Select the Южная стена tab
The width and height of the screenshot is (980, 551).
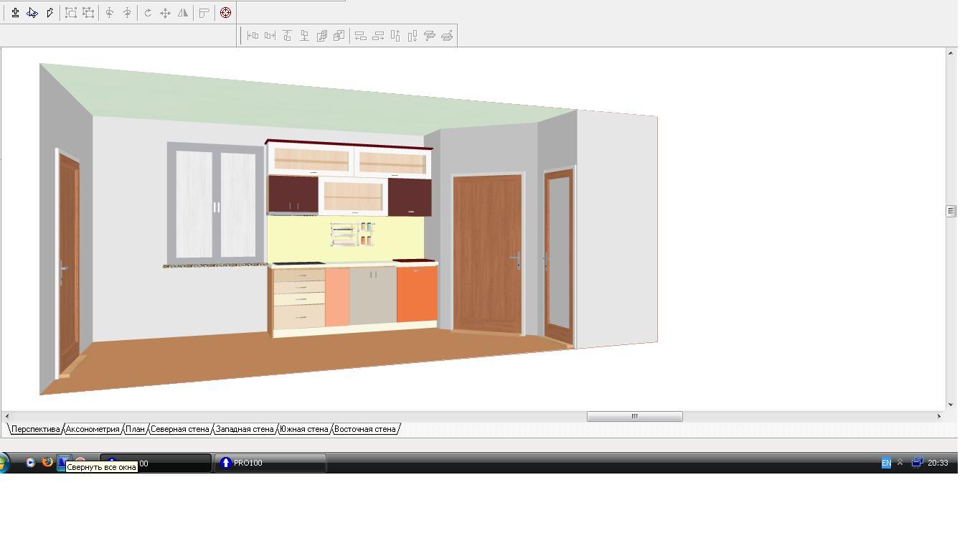(304, 429)
